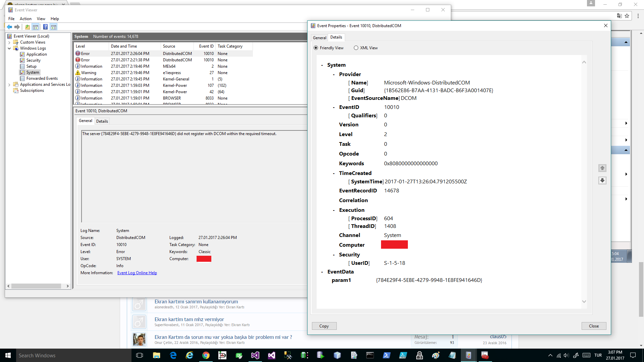Open Task View from the taskbar

[140, 355]
